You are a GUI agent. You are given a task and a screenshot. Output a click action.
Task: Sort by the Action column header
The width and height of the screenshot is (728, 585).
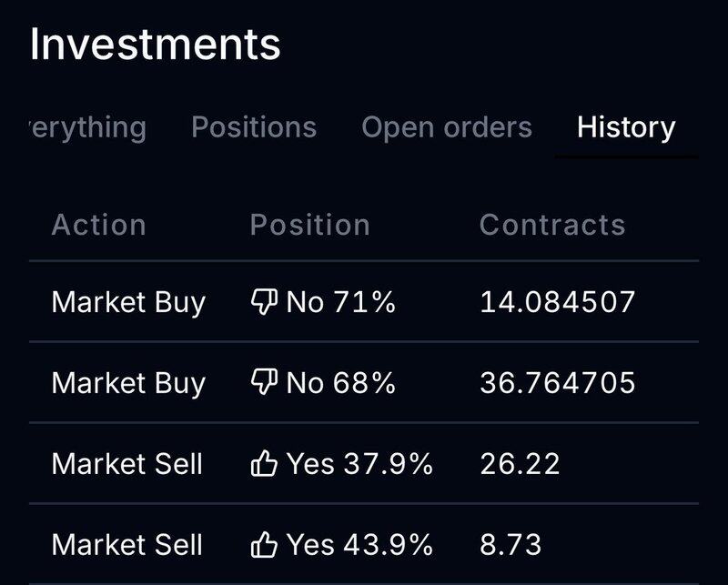click(99, 226)
